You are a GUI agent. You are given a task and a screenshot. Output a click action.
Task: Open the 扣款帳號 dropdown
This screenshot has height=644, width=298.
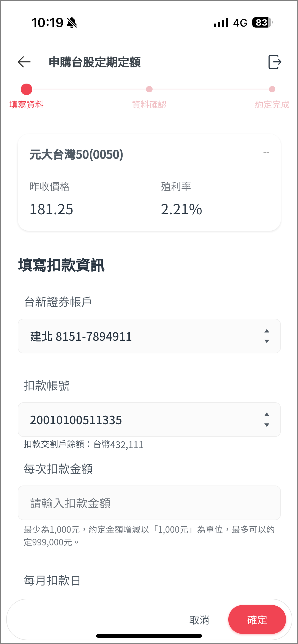149,420
